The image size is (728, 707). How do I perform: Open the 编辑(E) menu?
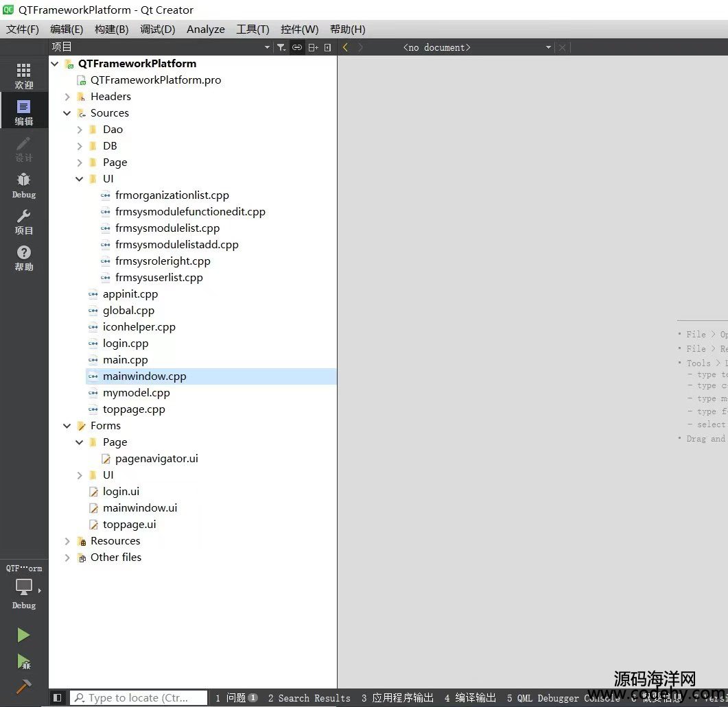point(67,29)
